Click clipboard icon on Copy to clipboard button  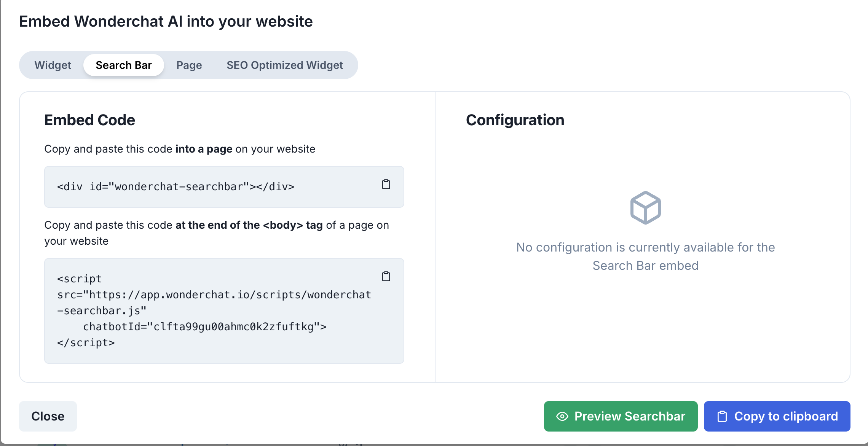[722, 416]
